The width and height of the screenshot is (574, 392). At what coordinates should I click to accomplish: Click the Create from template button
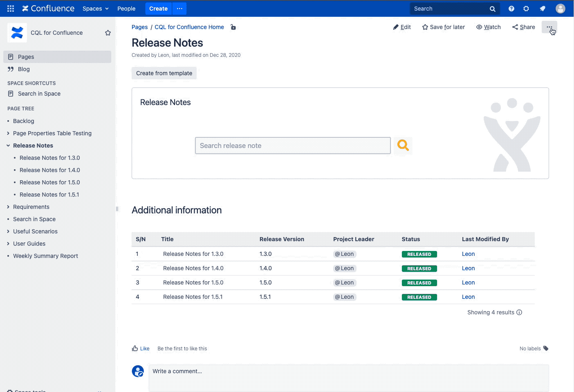click(164, 73)
